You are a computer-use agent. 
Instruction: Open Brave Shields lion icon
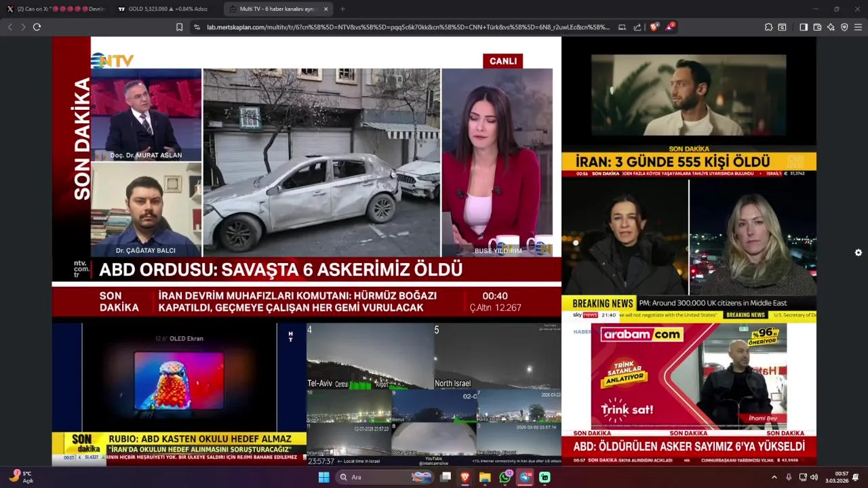(x=654, y=27)
